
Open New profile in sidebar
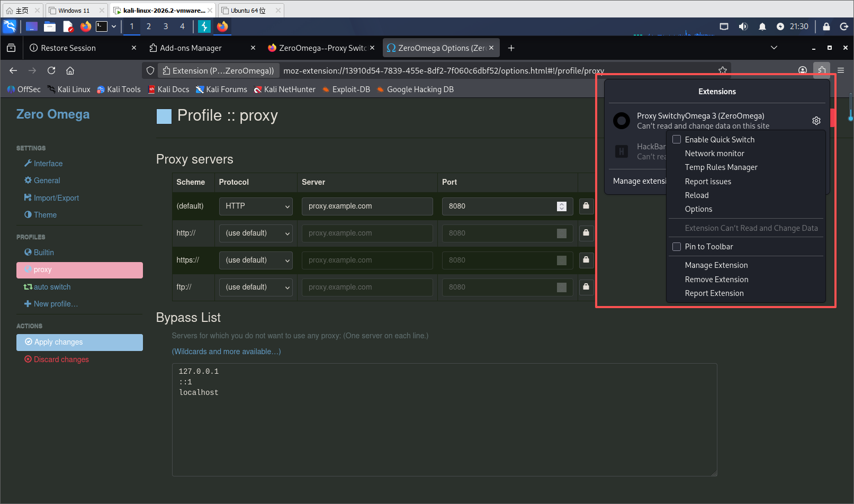pyautogui.click(x=51, y=304)
